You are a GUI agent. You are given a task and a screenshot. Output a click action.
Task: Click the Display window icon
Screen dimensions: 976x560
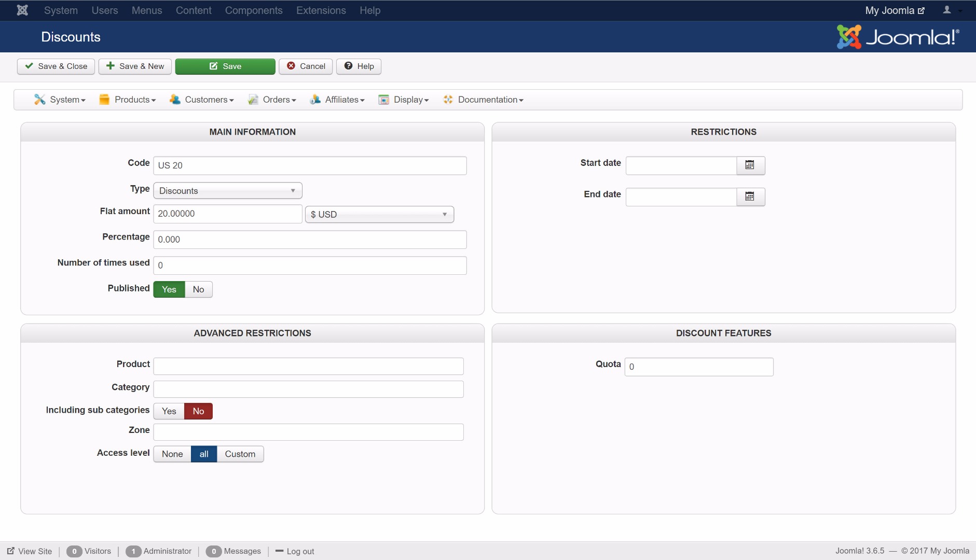[383, 100]
